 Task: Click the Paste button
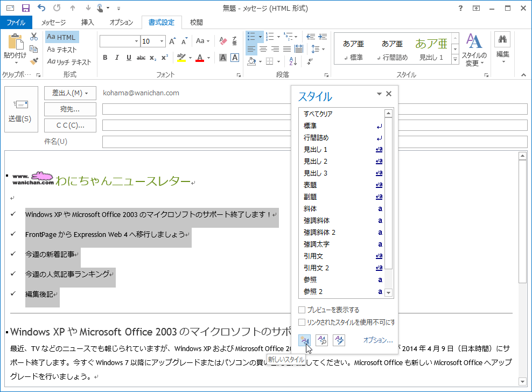[x=15, y=49]
